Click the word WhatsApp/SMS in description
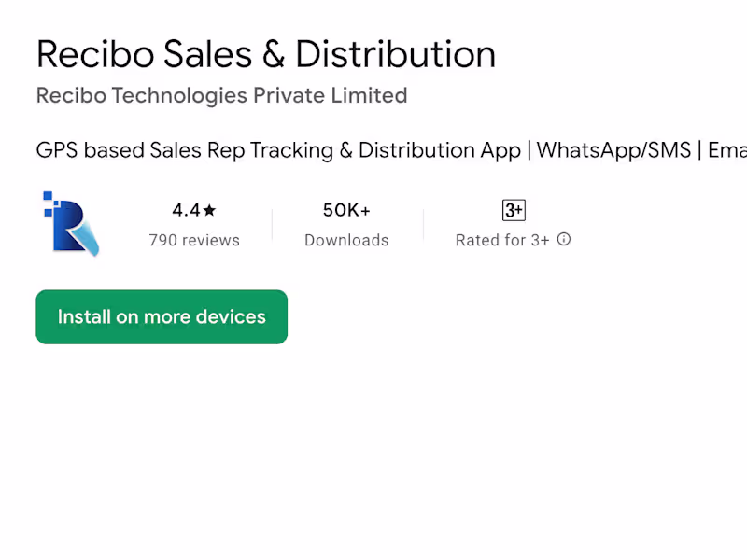Viewport: 747px width, 560px height. click(613, 150)
